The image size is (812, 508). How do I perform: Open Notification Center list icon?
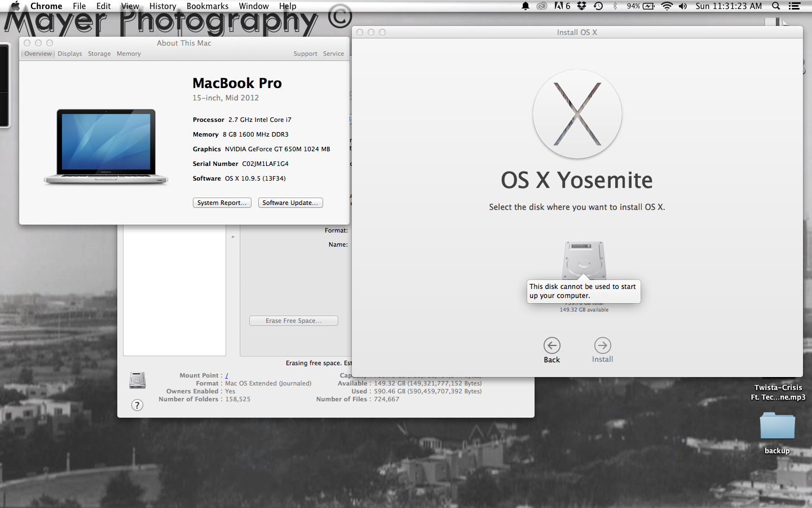[795, 6]
